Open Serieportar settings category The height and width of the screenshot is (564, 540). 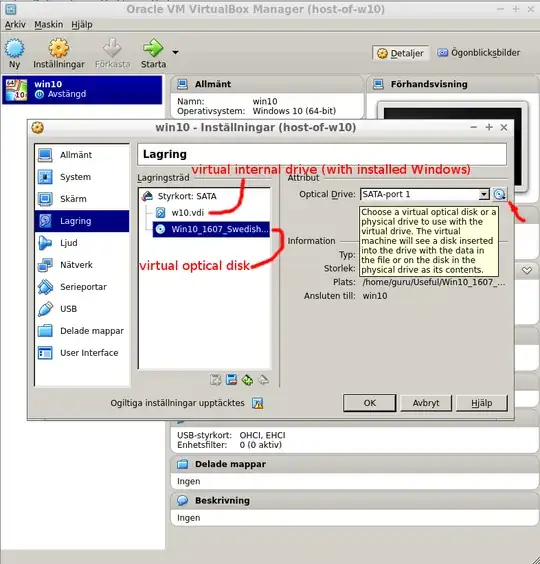pos(82,287)
